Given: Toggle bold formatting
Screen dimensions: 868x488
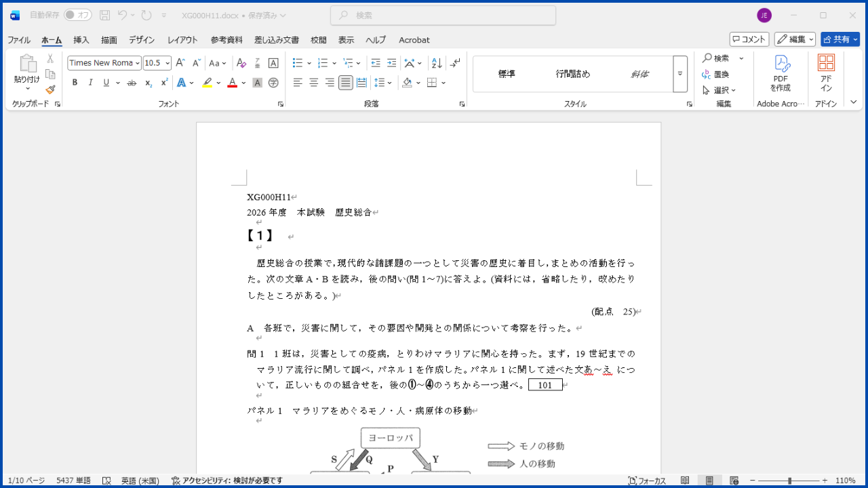Looking at the screenshot, I should [75, 82].
